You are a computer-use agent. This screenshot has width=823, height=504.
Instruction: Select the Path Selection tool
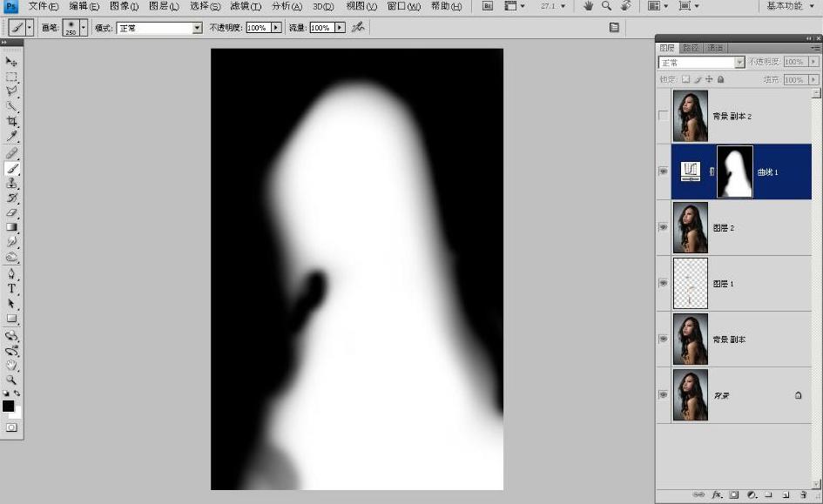[11, 304]
